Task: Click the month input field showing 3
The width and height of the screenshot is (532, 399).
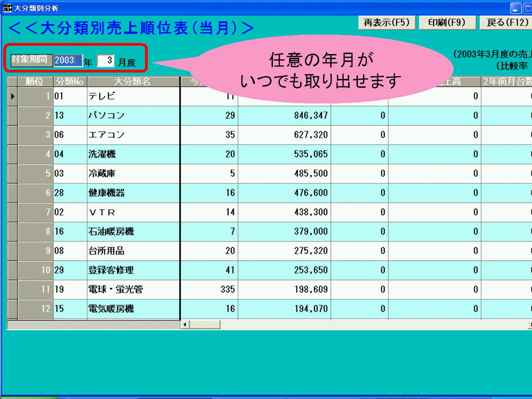Action: [x=106, y=60]
